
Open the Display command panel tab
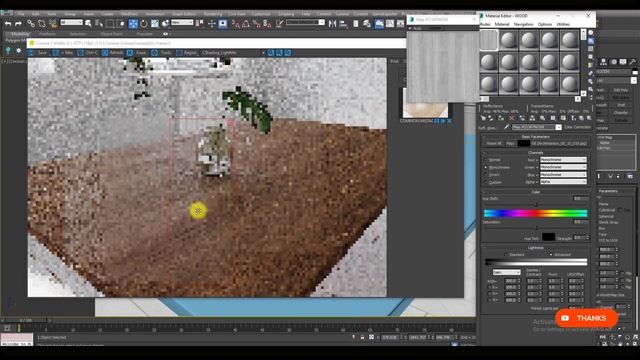(623, 62)
